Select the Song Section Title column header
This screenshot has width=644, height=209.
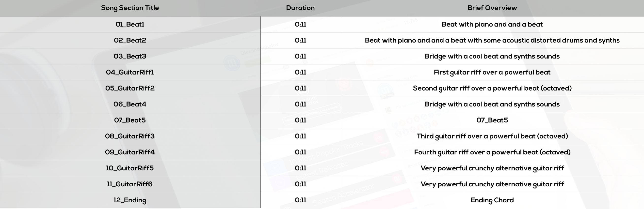(x=130, y=8)
